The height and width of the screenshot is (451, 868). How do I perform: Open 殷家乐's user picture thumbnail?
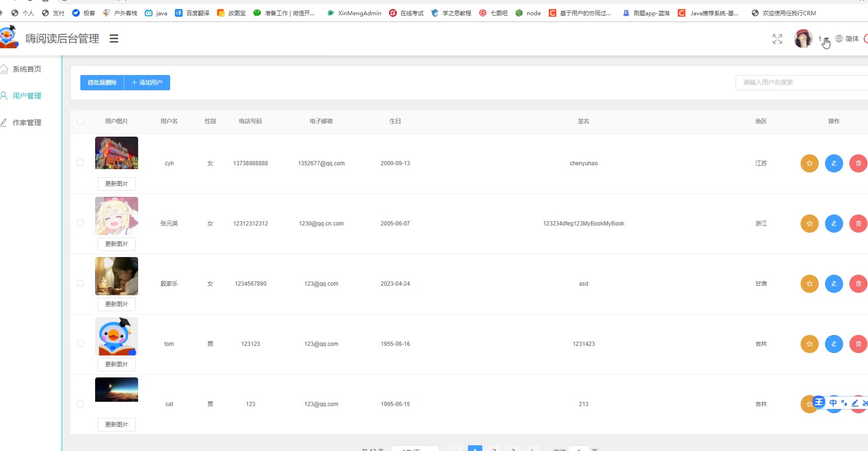[117, 276]
